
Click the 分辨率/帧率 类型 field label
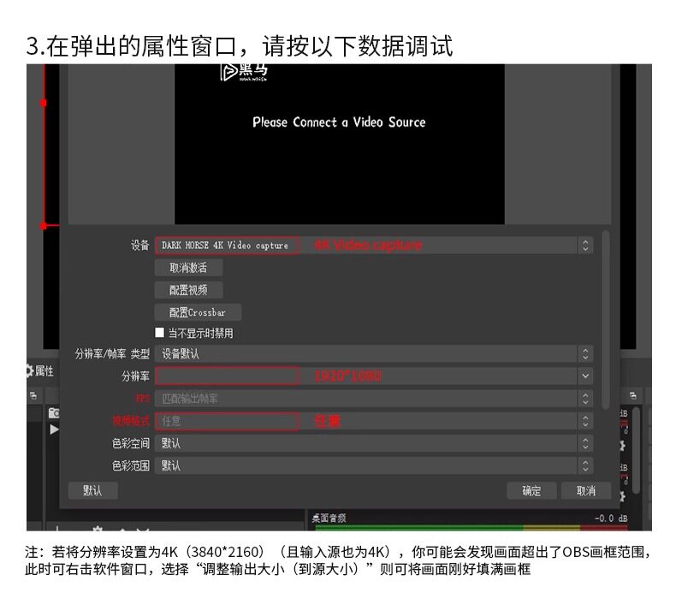[112, 354]
